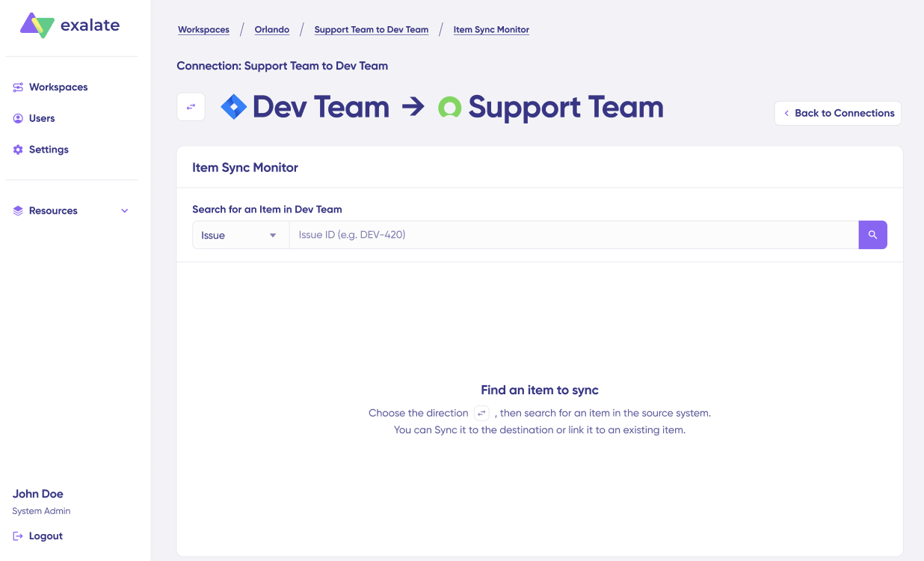This screenshot has width=924, height=561.
Task: Click the Logout icon
Action: pos(18,536)
